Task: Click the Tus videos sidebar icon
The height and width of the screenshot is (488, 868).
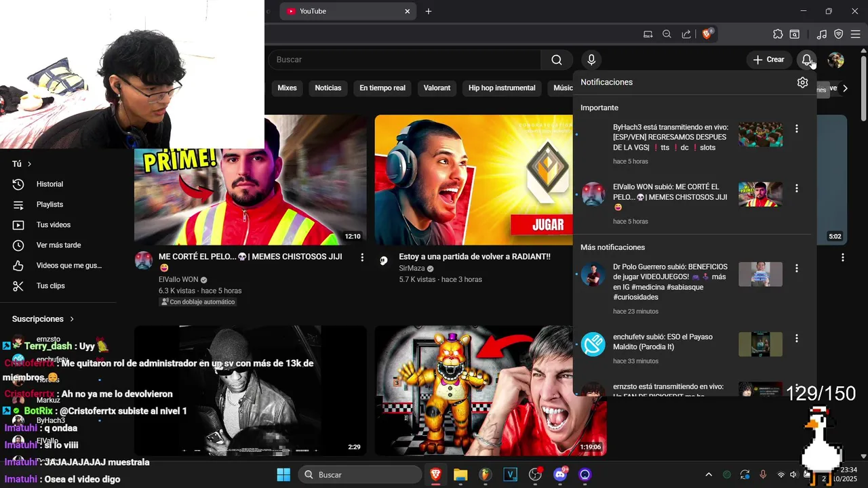Action: [x=18, y=225]
